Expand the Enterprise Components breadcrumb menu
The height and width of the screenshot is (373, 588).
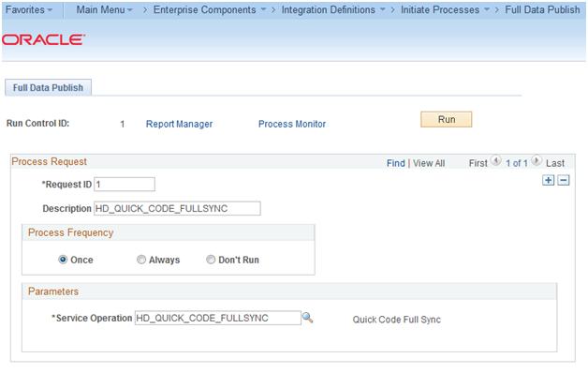pyautogui.click(x=210, y=9)
